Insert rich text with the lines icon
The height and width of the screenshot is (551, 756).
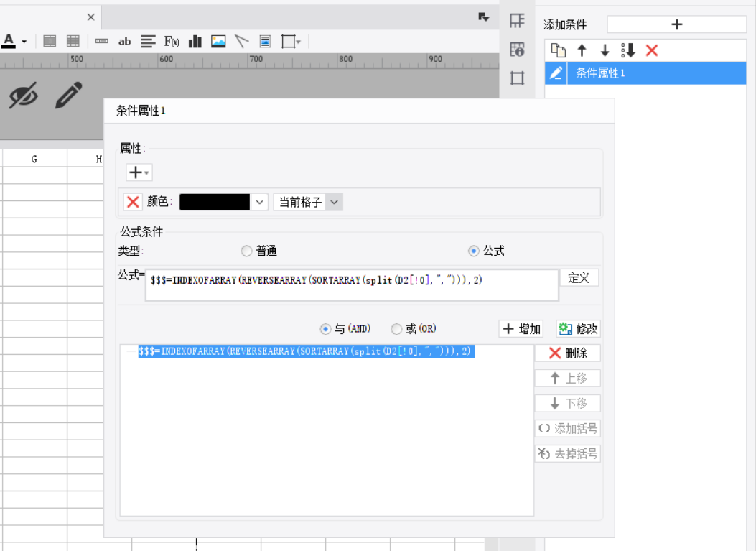[148, 42]
